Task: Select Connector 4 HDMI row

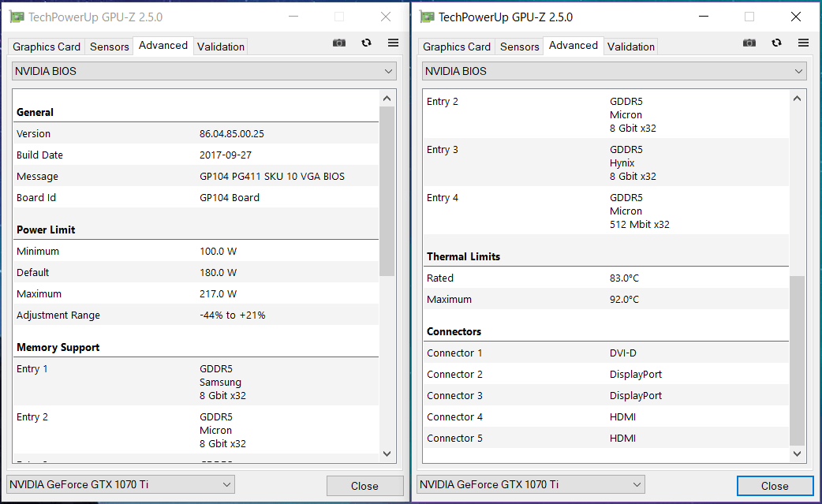Action: click(606, 417)
